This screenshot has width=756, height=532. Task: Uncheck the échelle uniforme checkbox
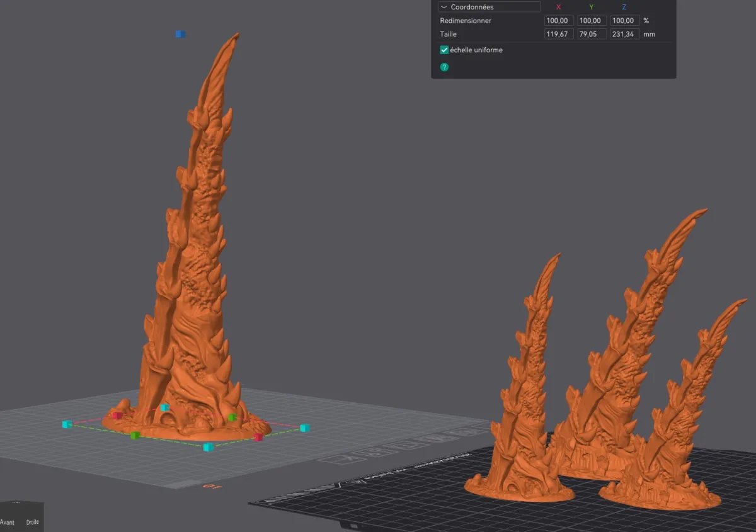444,50
